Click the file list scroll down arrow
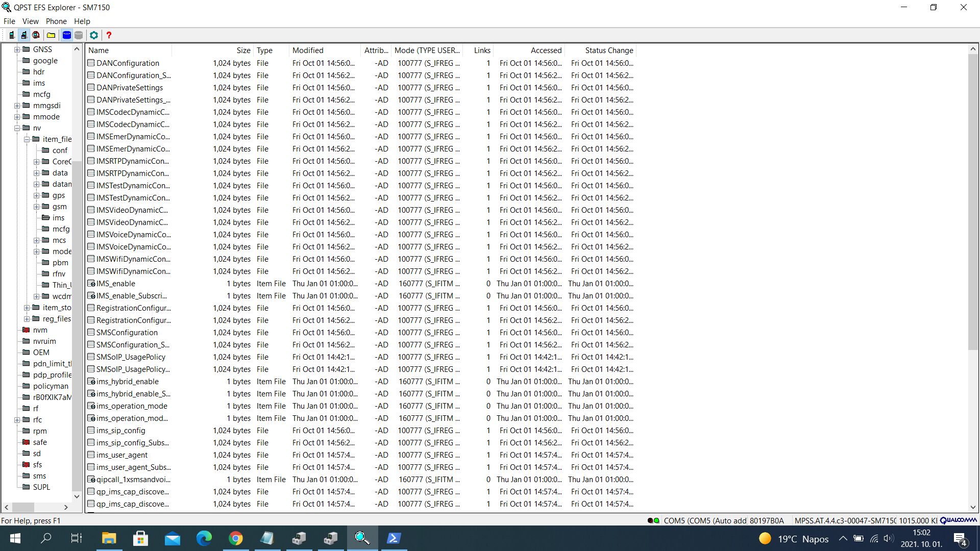The width and height of the screenshot is (980, 551). (973, 507)
